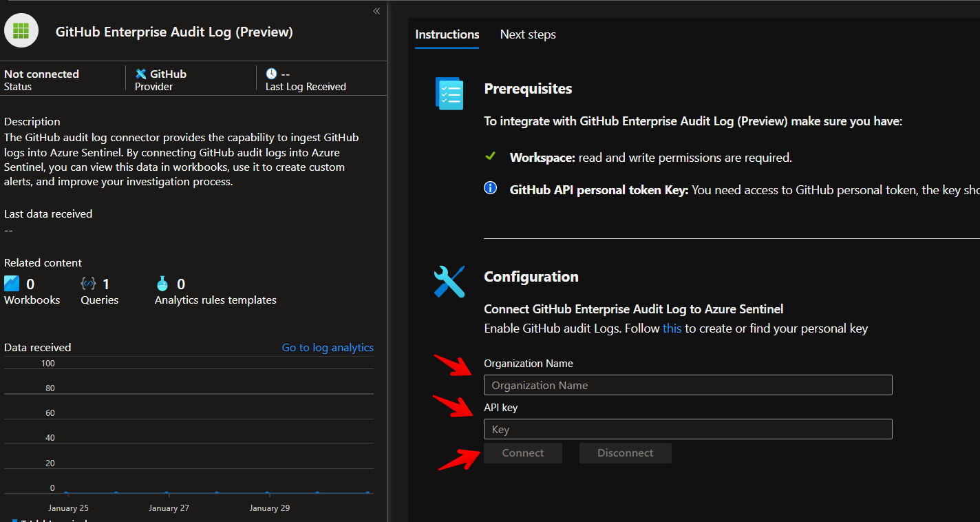Collapse the left panel with double chevron
This screenshot has width=980, height=522.
point(376,11)
